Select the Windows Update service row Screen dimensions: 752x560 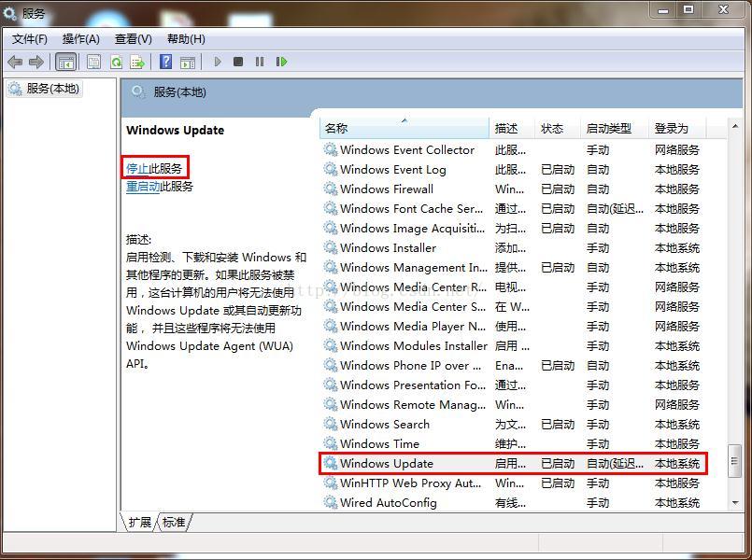tap(513, 464)
